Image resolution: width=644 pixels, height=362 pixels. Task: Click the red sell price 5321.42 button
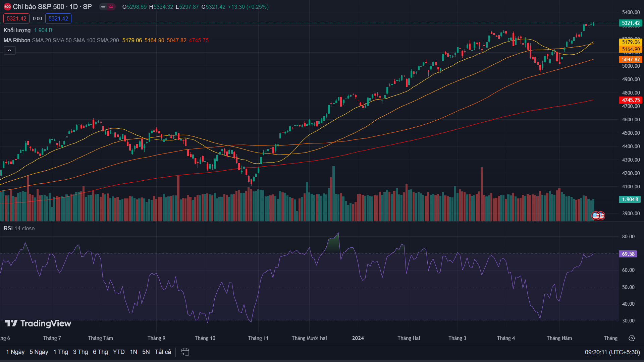click(x=16, y=18)
